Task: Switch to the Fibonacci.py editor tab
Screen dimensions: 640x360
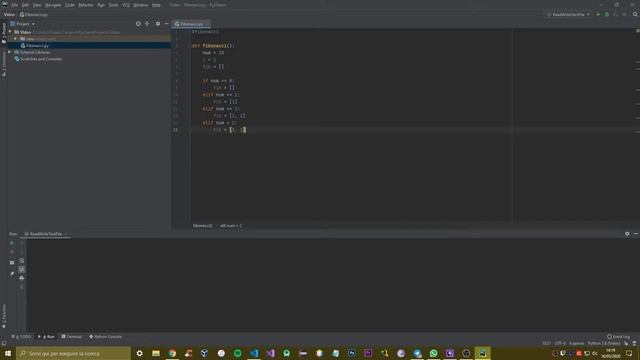Action: coord(191,24)
